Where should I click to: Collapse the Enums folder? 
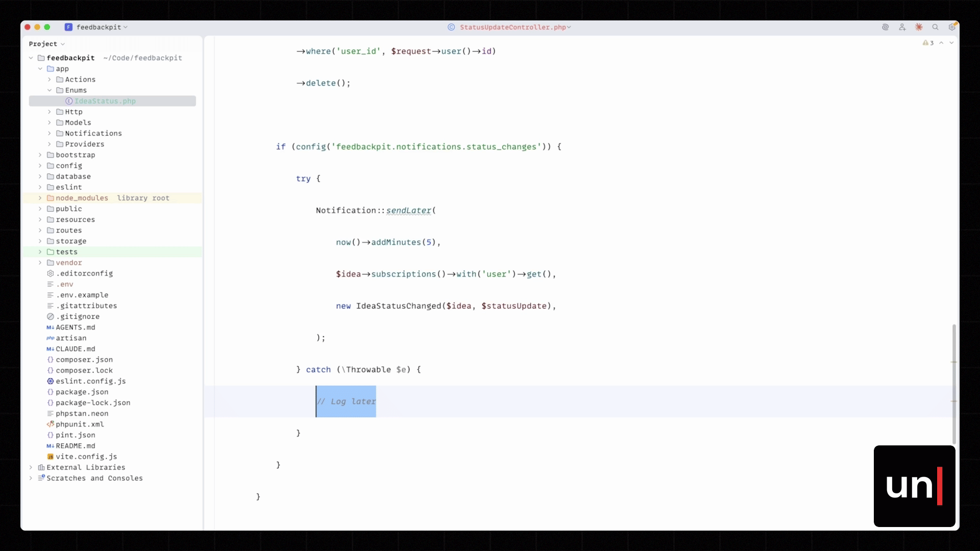pyautogui.click(x=50, y=90)
